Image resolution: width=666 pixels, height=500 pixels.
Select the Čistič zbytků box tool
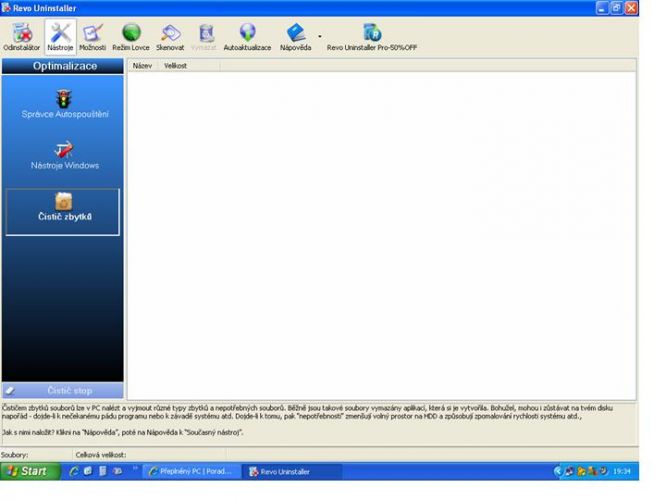[x=63, y=212]
